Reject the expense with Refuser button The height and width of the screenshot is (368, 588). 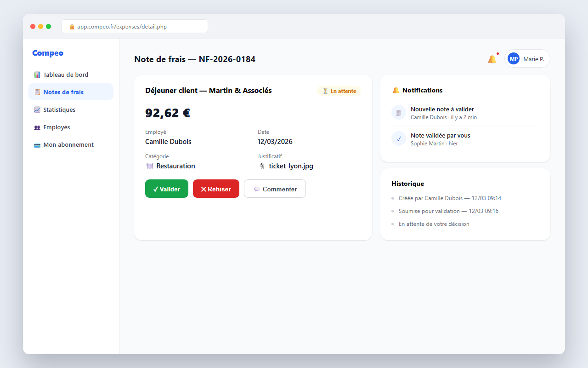[x=216, y=189]
